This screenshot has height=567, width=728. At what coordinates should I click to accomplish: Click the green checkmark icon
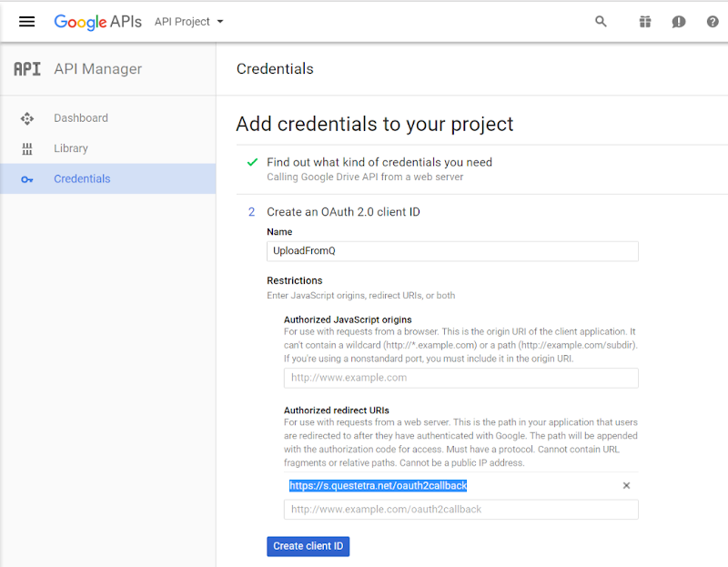[x=252, y=162]
